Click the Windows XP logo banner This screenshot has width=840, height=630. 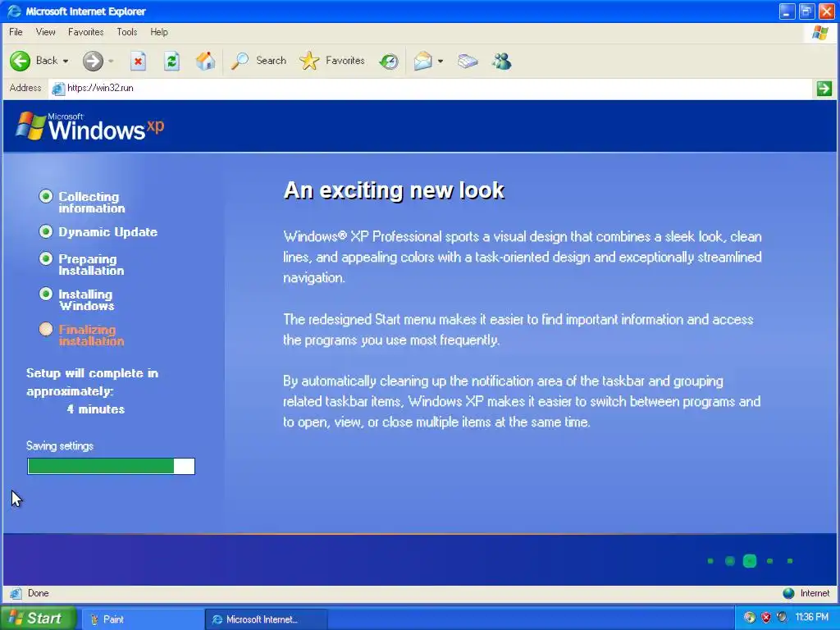click(x=90, y=126)
